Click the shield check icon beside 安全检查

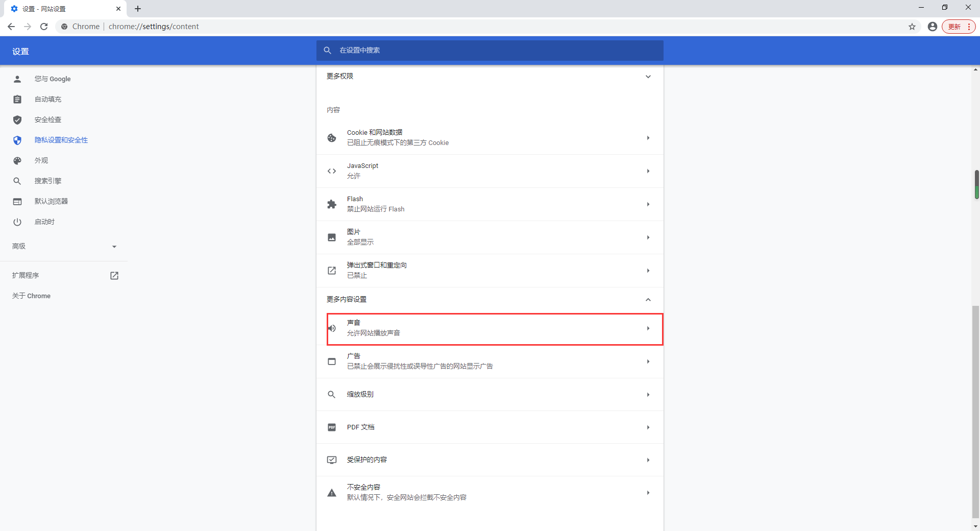point(17,120)
